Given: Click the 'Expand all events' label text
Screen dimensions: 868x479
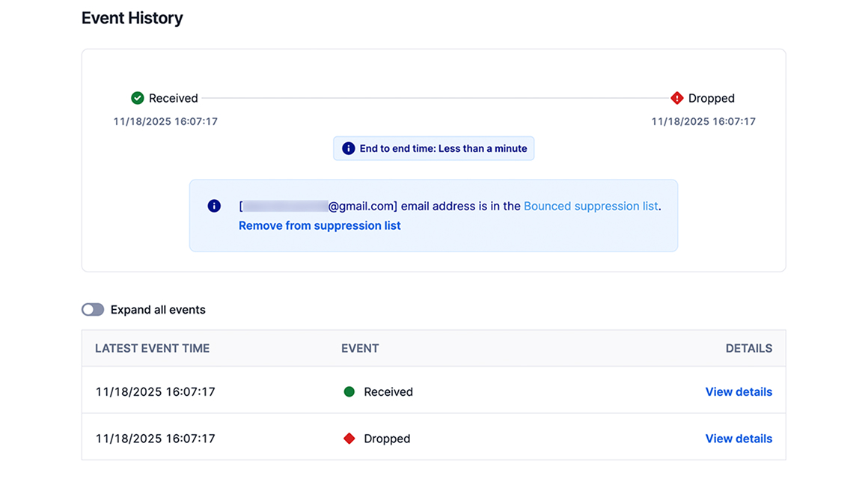Looking at the screenshot, I should pos(158,310).
